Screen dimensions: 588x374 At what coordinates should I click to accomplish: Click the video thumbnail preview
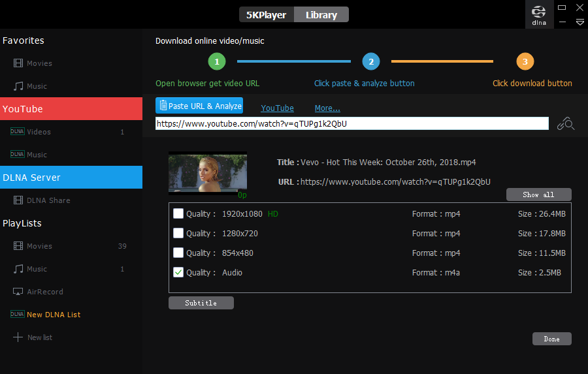tap(208, 173)
